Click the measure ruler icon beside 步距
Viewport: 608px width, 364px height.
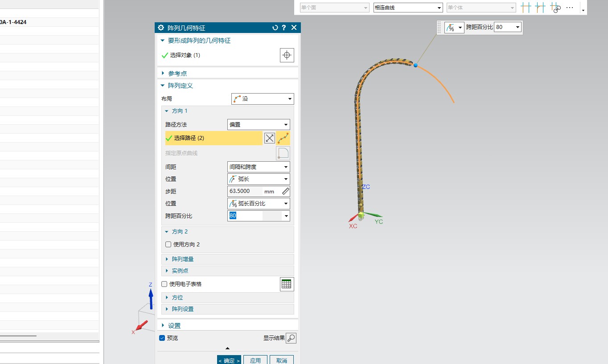click(x=286, y=191)
